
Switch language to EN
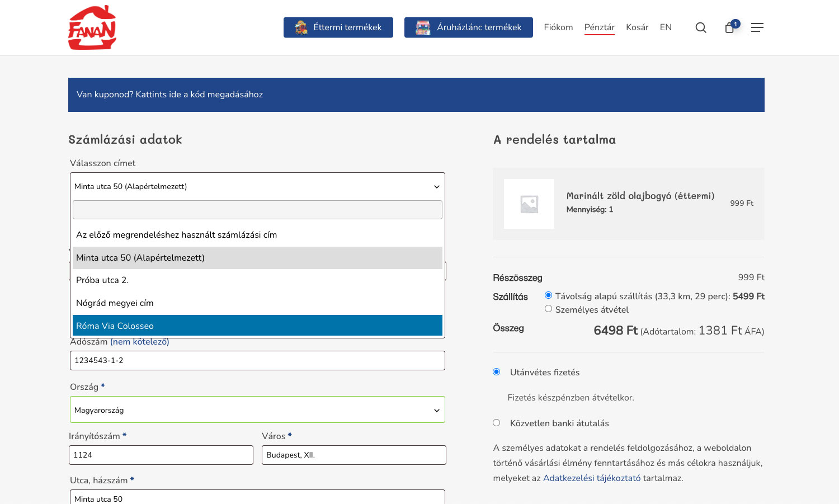point(666,27)
